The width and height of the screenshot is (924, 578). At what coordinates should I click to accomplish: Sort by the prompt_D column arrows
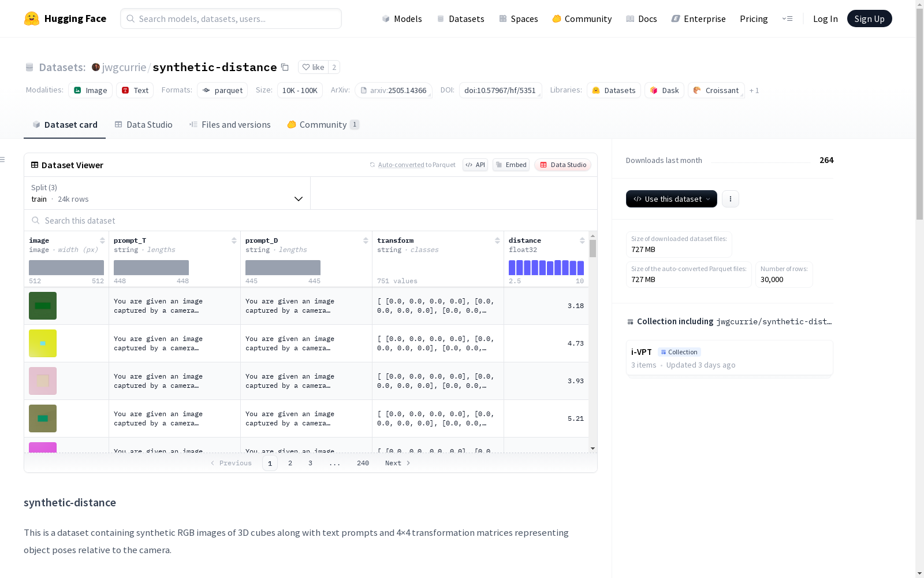366,240
